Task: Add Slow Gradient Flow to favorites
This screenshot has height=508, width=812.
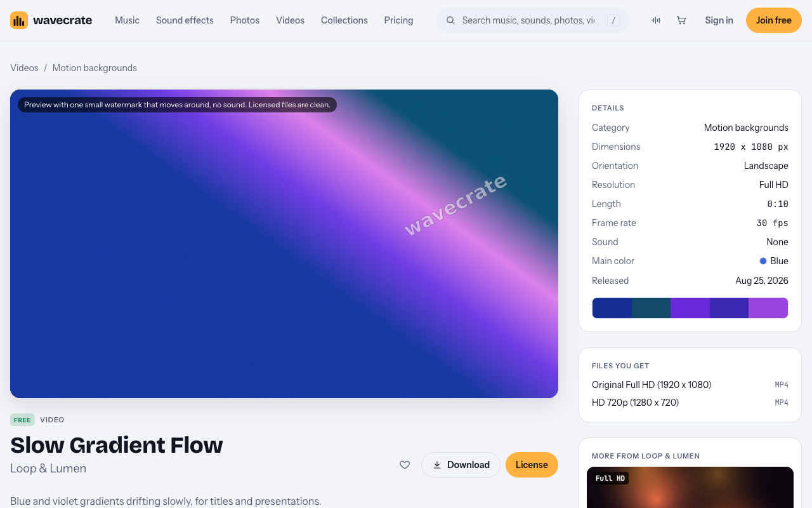Action: pos(405,465)
